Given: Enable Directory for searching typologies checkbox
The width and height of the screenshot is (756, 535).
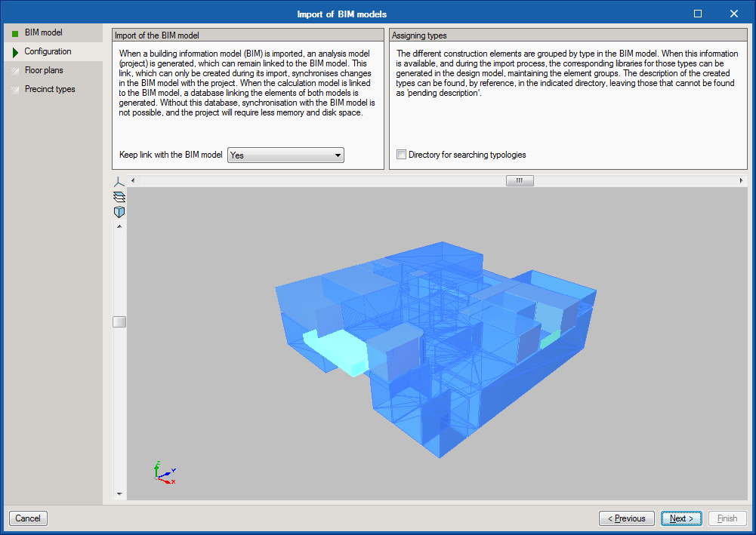Looking at the screenshot, I should (402, 155).
